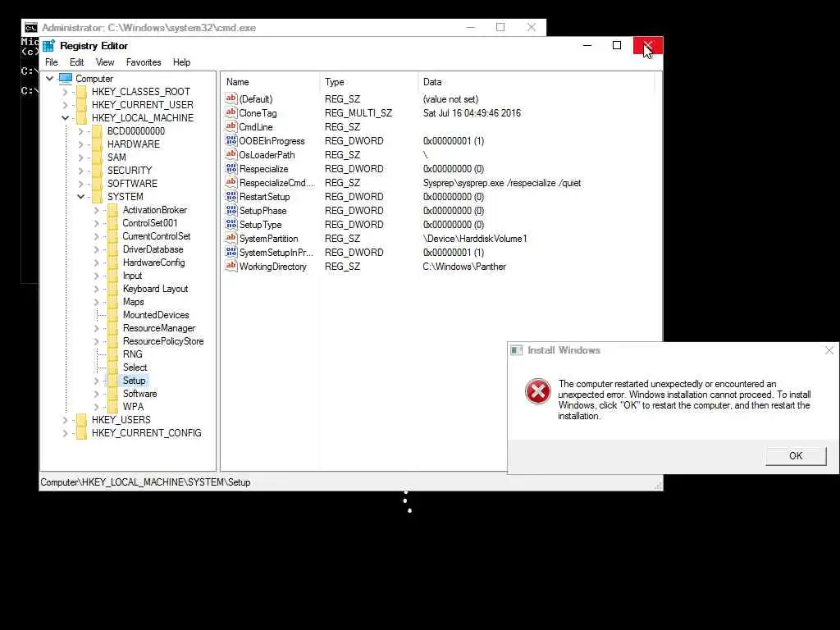The height and width of the screenshot is (630, 840).
Task: Select the ActivationBroker key
Action: 155,210
